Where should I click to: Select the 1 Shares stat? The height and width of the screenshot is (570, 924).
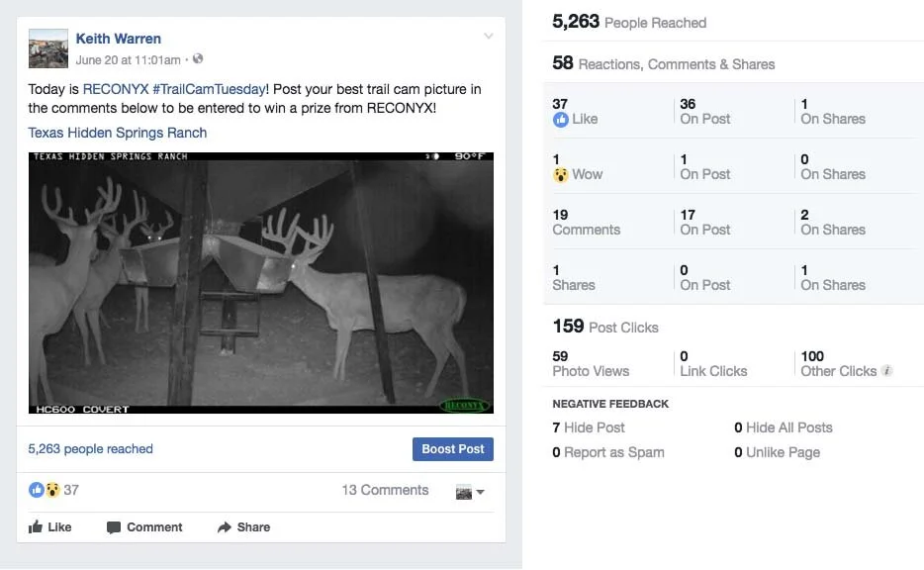pos(574,278)
